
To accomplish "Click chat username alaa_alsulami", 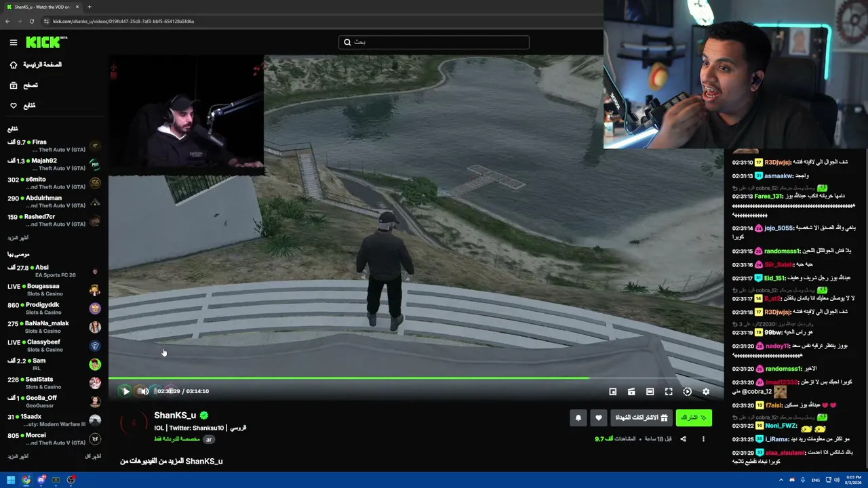I will point(785,453).
